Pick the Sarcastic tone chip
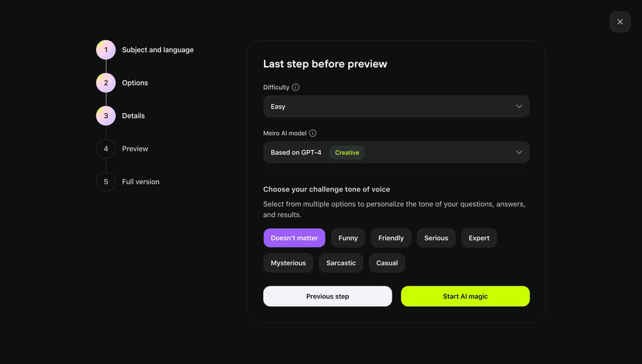Viewport: 642px width, 364px height. [x=341, y=263]
